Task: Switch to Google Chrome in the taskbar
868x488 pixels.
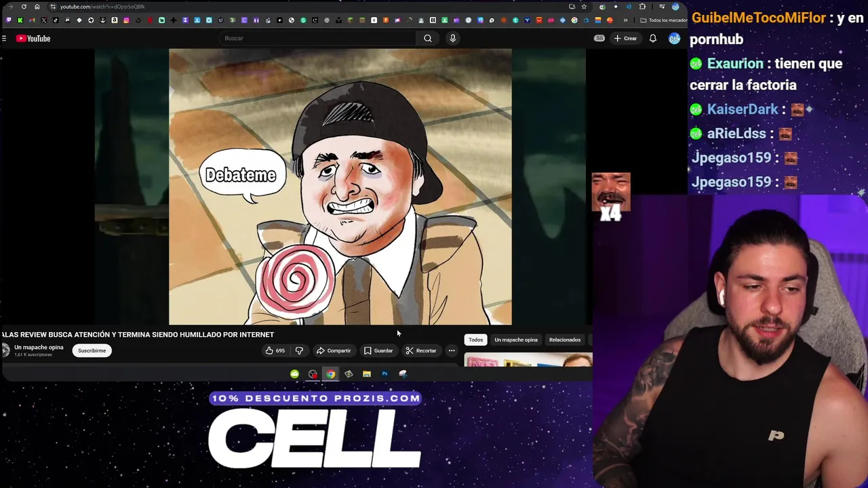Action: (x=330, y=373)
